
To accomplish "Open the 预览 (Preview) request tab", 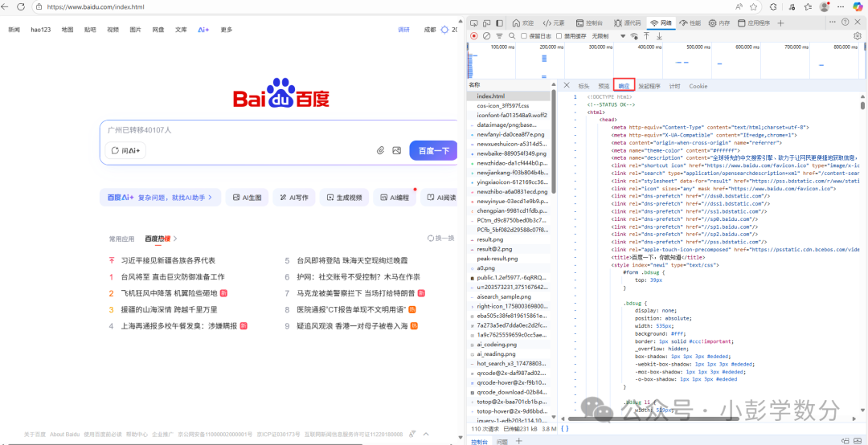I will [604, 86].
